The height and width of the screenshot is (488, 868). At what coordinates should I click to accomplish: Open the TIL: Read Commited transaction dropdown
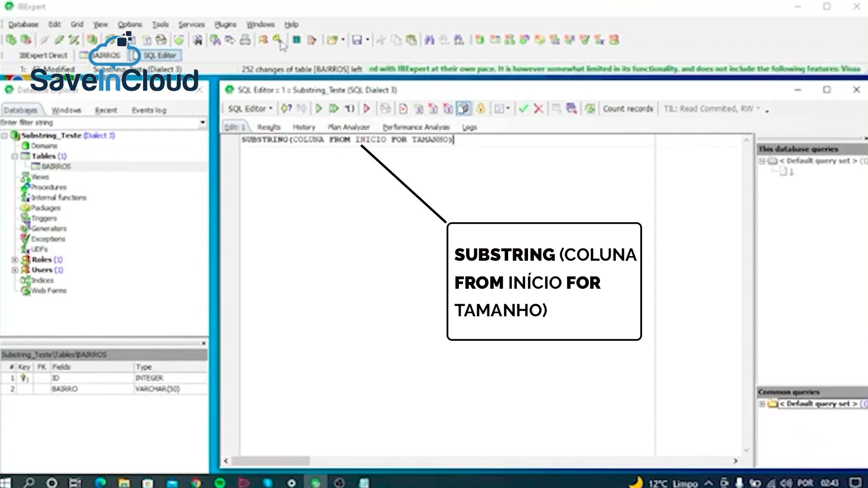click(x=712, y=108)
